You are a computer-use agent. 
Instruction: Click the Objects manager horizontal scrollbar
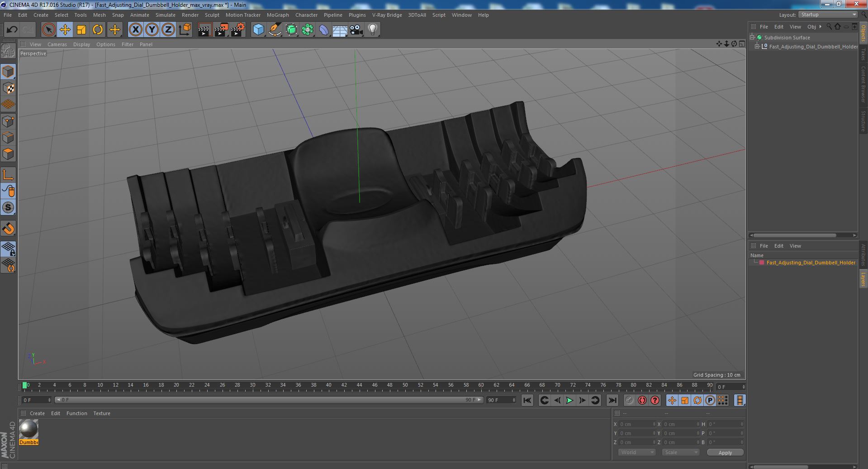[795, 235]
